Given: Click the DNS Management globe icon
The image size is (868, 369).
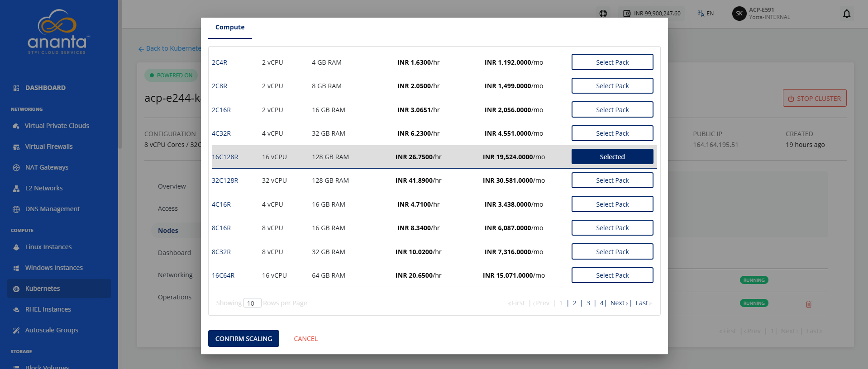Looking at the screenshot, I should click(16, 209).
